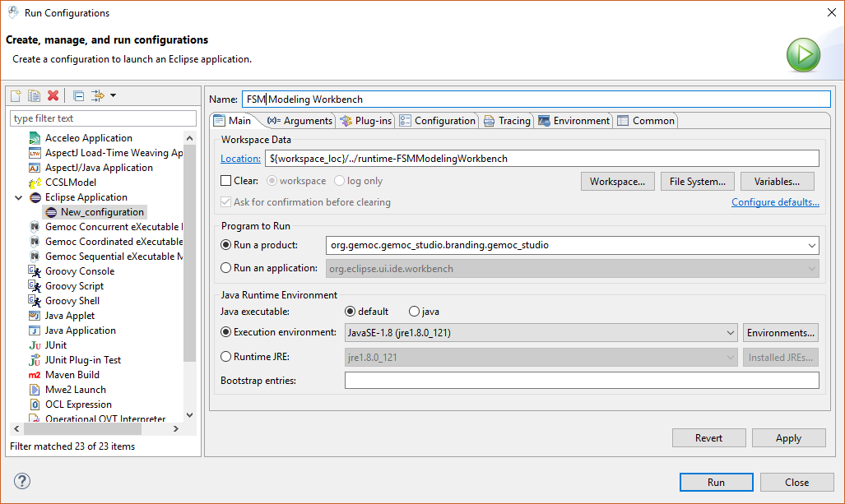Switch to the Main tab

click(x=233, y=121)
